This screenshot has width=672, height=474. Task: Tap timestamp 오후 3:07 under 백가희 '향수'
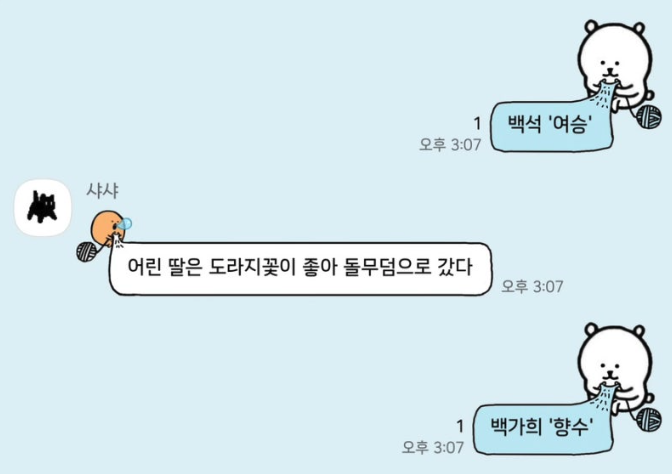[433, 447]
